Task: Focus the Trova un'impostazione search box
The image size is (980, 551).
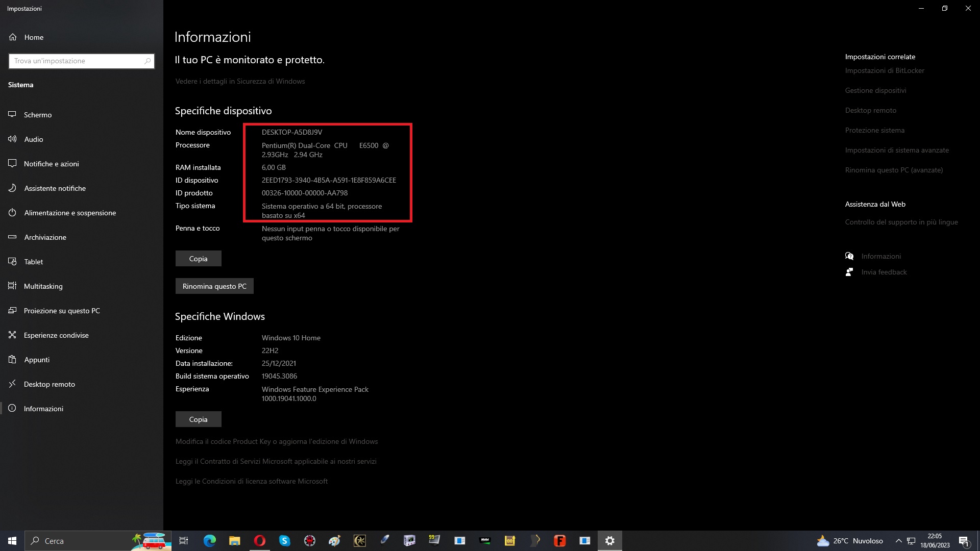Action: (82, 61)
